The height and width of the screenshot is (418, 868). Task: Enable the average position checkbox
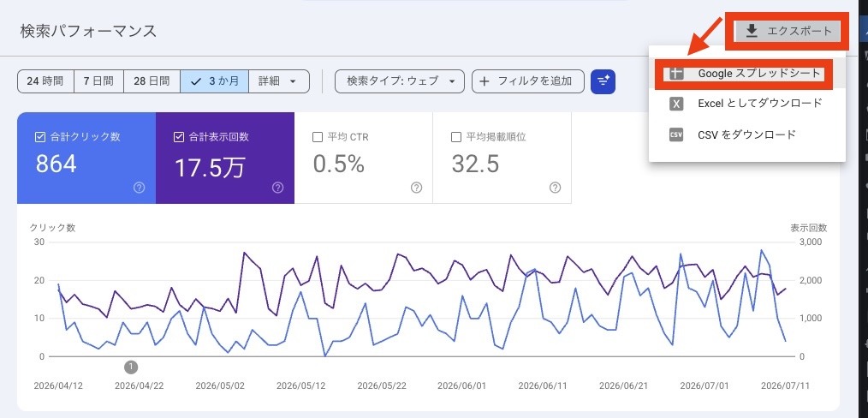tap(456, 137)
